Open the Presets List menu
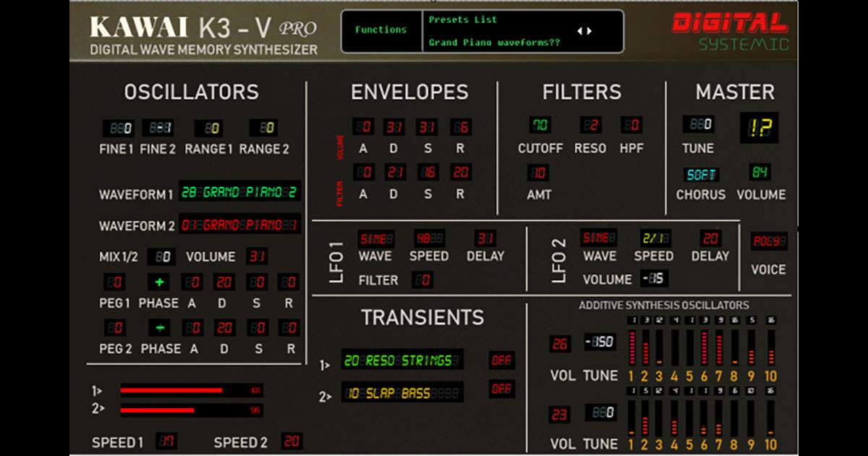868x456 pixels. (x=463, y=20)
